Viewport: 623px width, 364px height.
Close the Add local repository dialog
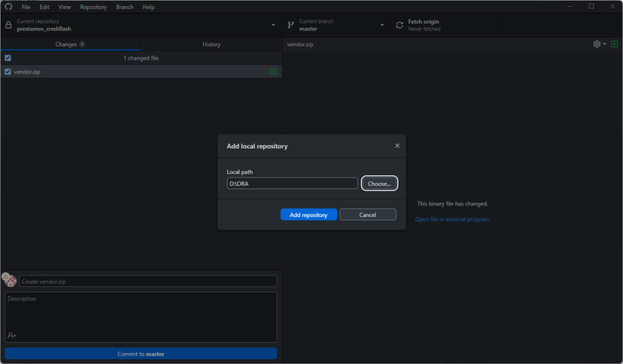397,146
